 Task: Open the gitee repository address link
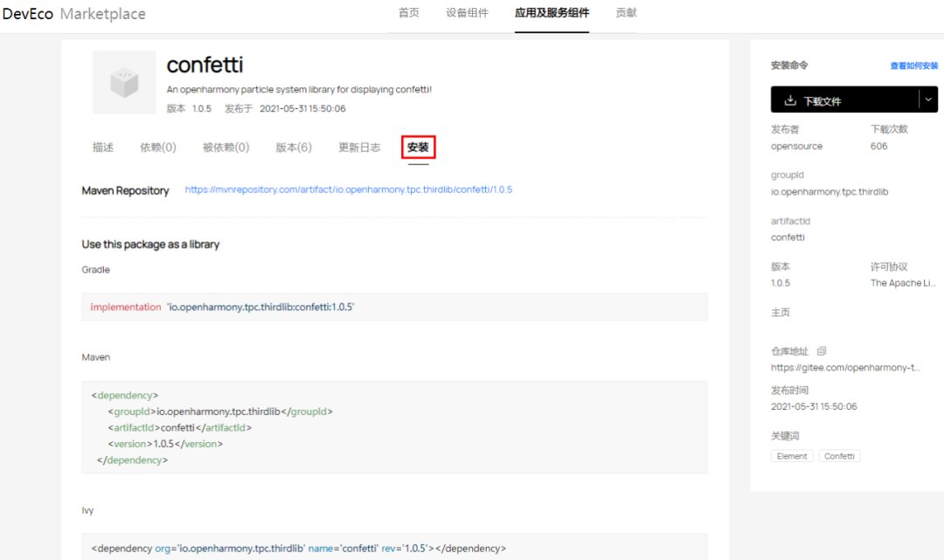[845, 368]
